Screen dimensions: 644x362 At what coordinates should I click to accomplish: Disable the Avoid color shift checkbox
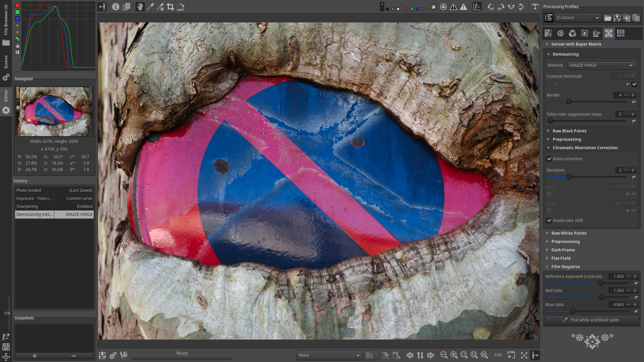pos(549,220)
